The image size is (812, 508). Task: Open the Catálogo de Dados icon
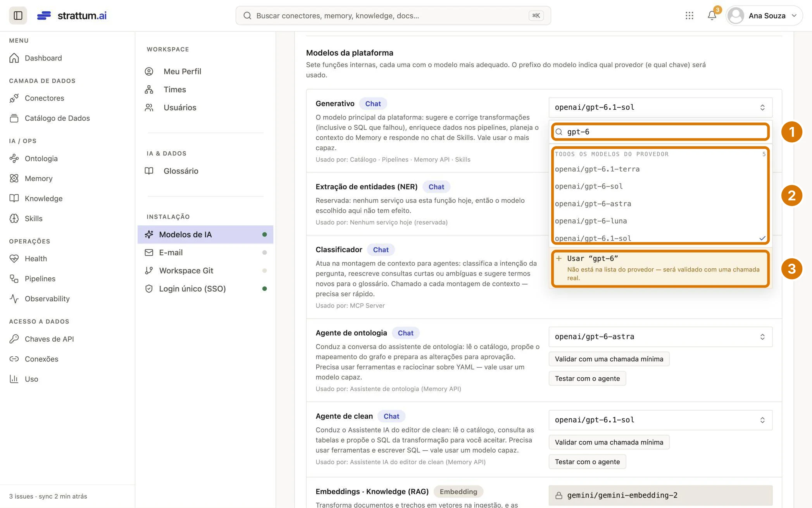pyautogui.click(x=14, y=118)
